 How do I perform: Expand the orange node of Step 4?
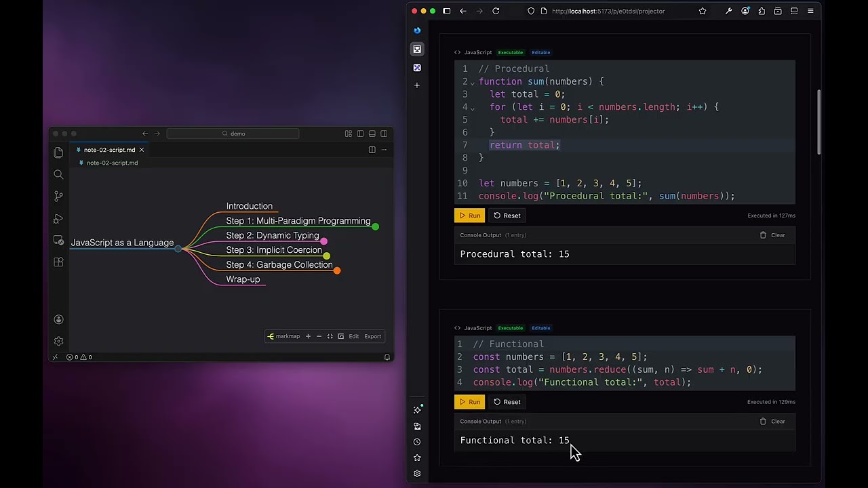click(x=337, y=270)
